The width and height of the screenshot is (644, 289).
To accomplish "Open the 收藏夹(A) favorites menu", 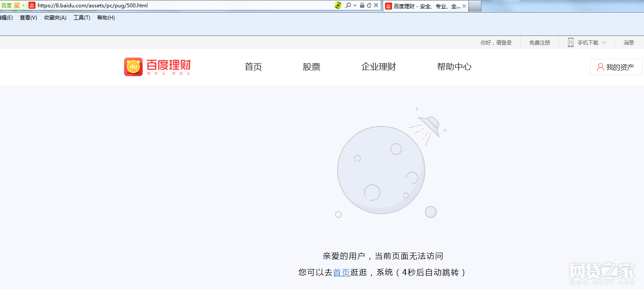I will tap(55, 18).
